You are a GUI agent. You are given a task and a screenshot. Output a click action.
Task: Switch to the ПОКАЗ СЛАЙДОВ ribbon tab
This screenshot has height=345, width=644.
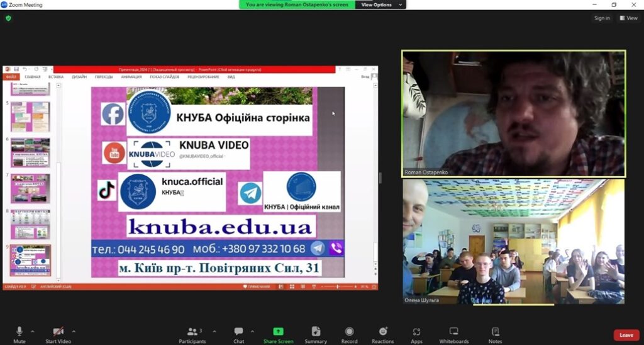(x=165, y=77)
